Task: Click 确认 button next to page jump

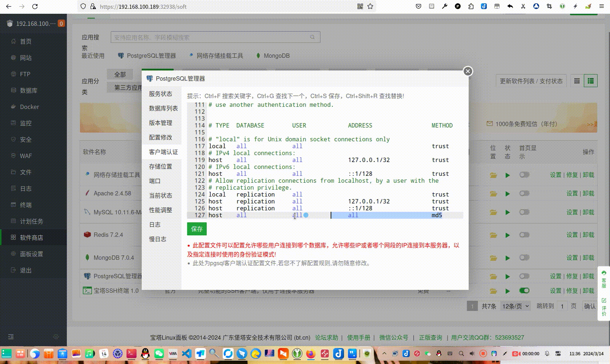Action: tap(590, 306)
